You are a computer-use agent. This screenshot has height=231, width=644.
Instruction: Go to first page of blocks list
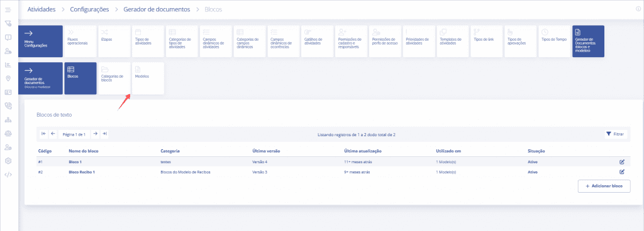coord(43,134)
